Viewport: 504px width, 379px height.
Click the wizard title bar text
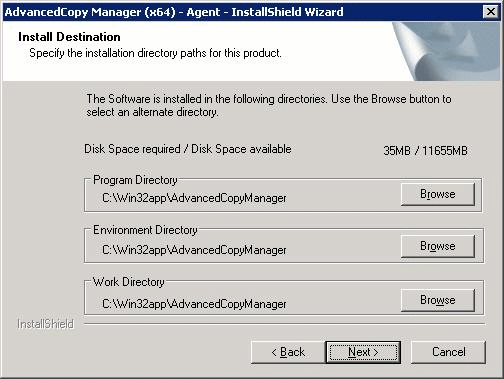174,12
